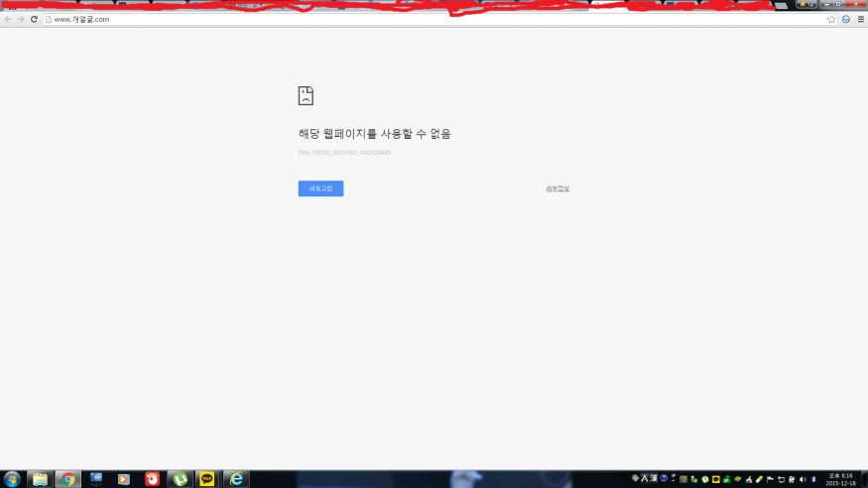Reload the page with the refresh icon
The width and height of the screenshot is (868, 488).
pos(34,19)
